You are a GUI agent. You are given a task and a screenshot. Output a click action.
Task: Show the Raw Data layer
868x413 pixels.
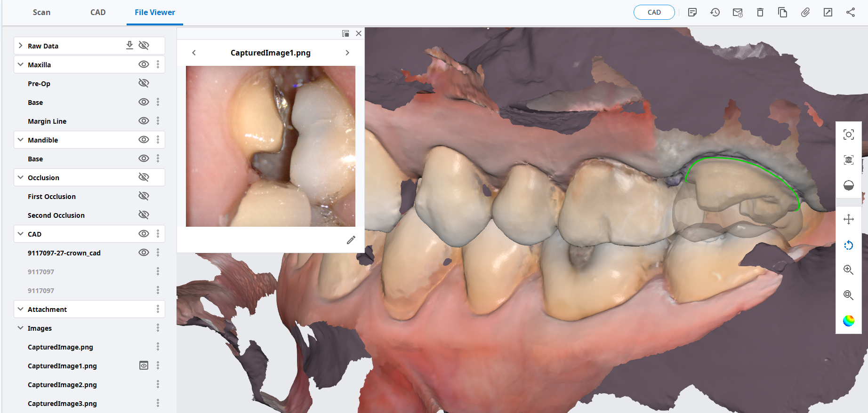pyautogui.click(x=144, y=45)
